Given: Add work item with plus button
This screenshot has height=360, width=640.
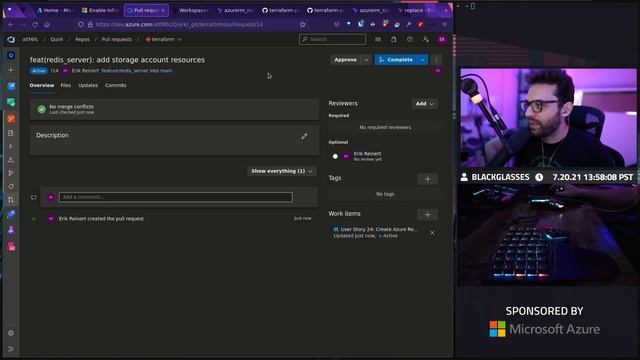Looking at the screenshot, I should (x=427, y=214).
